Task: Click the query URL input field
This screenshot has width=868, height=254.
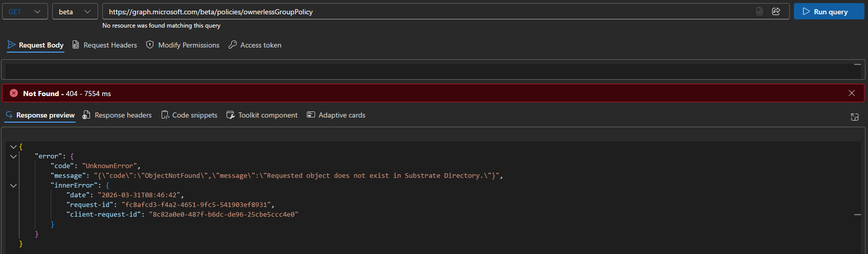Action: pyautogui.click(x=409, y=12)
